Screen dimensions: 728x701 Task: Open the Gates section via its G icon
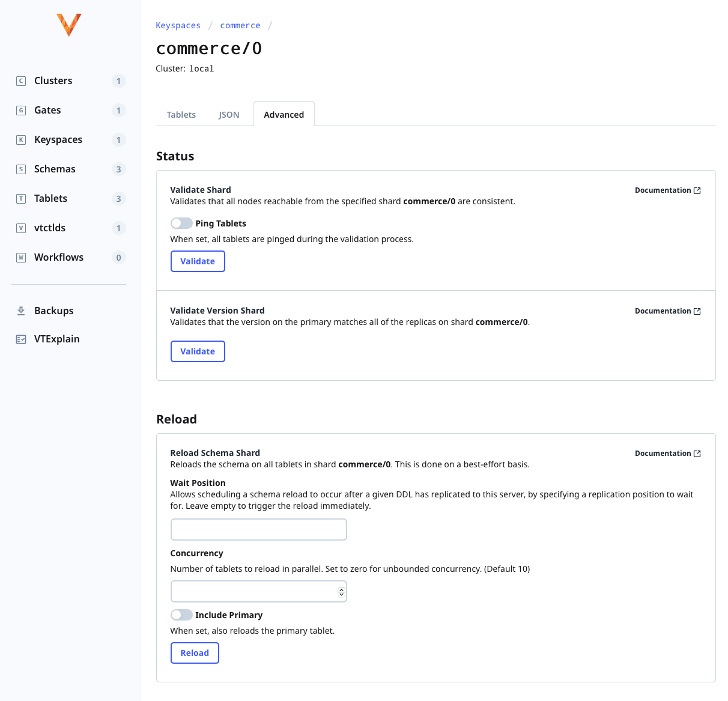point(21,110)
